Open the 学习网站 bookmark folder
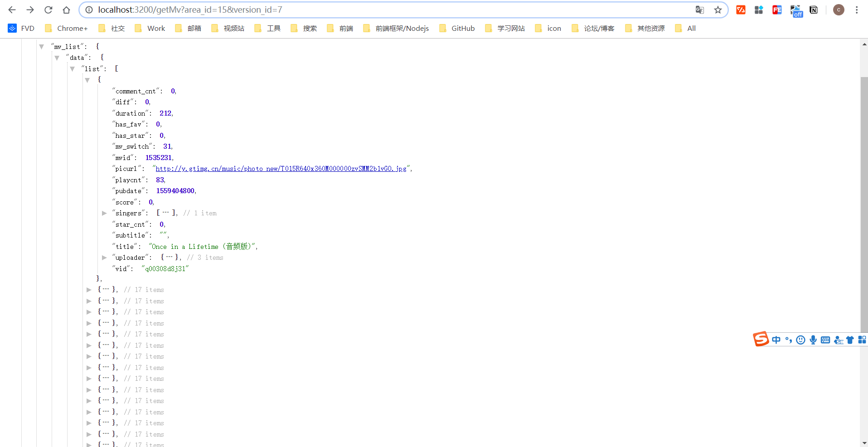This screenshot has height=447, width=868. (505, 28)
